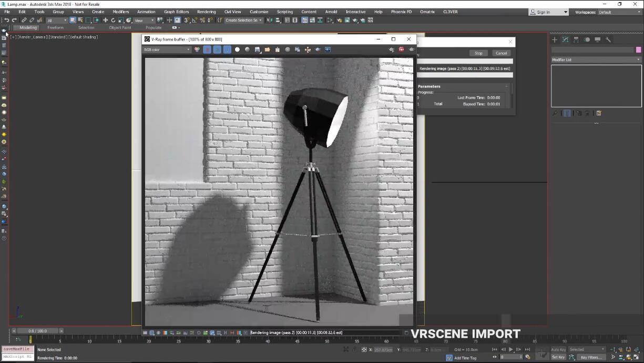The width and height of the screenshot is (644, 363).
Task: Click the Key Filters button
Action: click(591, 357)
